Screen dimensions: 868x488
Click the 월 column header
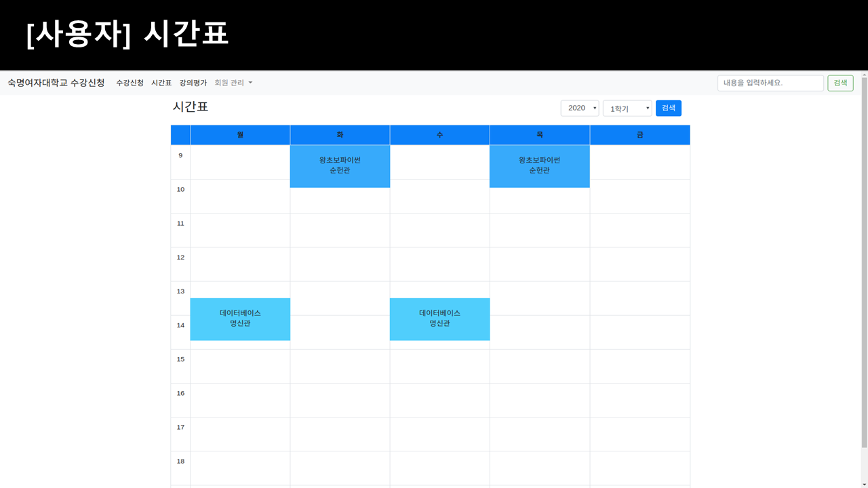point(240,134)
